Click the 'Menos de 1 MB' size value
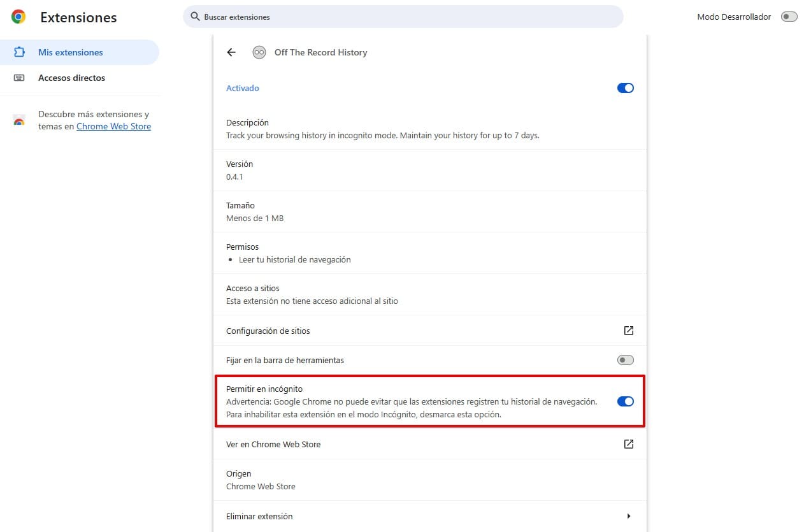804x532 pixels. pyautogui.click(x=255, y=218)
